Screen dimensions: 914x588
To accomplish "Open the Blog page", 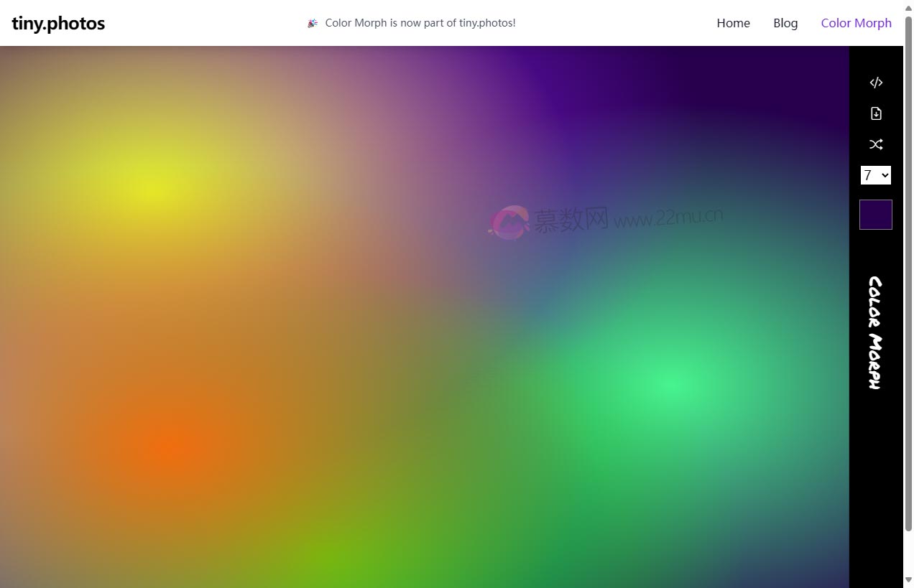I will coord(785,23).
